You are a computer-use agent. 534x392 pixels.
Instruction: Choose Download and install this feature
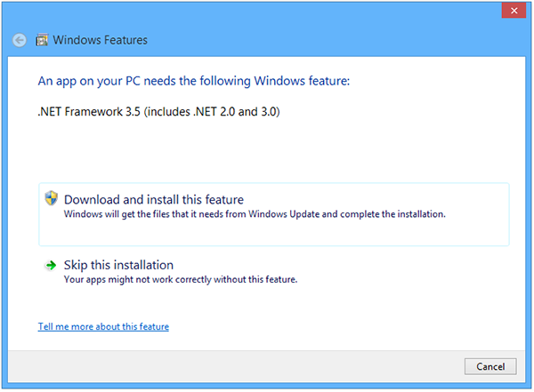click(x=274, y=214)
